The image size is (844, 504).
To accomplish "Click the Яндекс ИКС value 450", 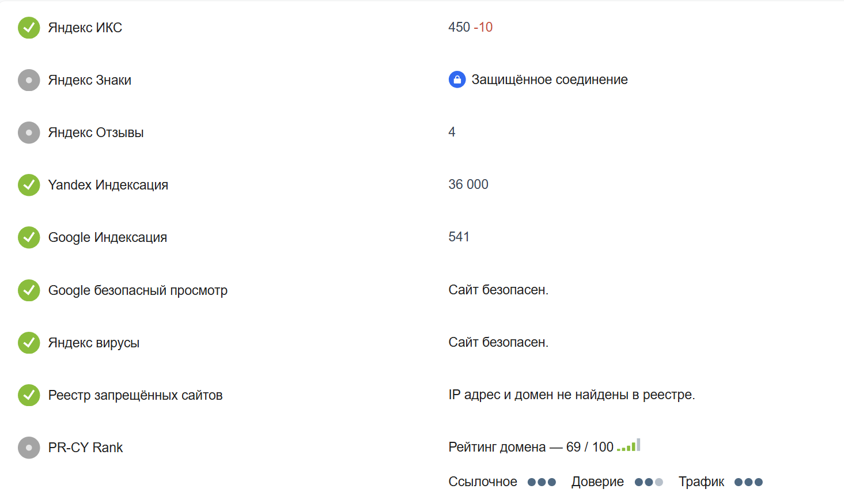I will point(459,27).
